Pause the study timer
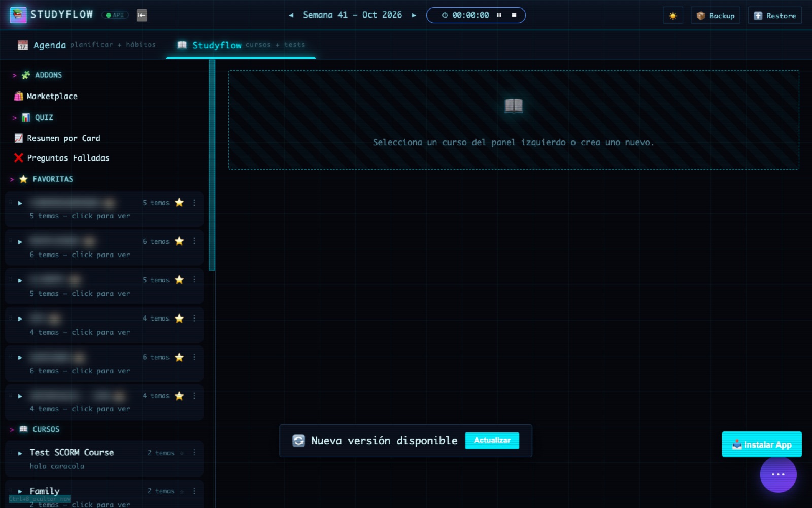This screenshot has width=812, height=508. tap(499, 15)
